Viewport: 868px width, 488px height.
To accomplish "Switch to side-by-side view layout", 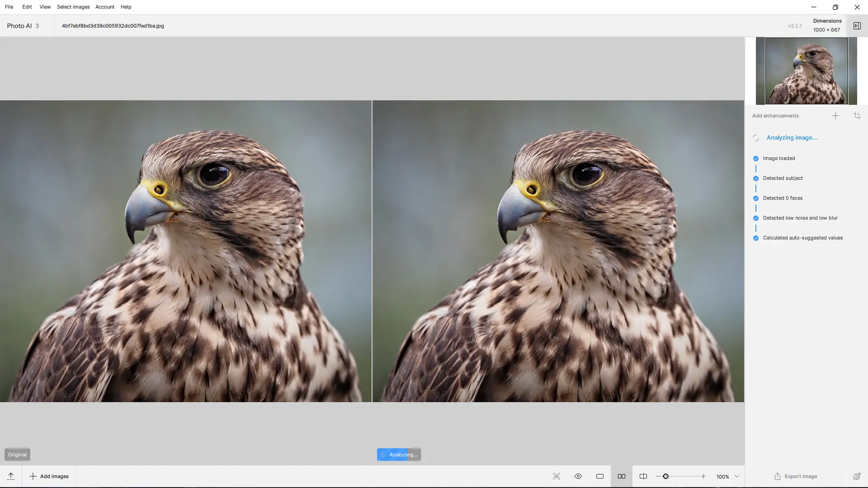I will (x=622, y=476).
